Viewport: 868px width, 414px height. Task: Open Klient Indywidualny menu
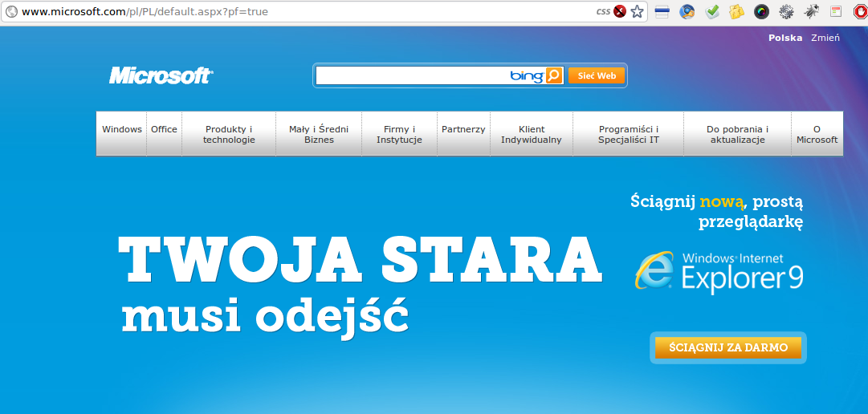coord(532,133)
